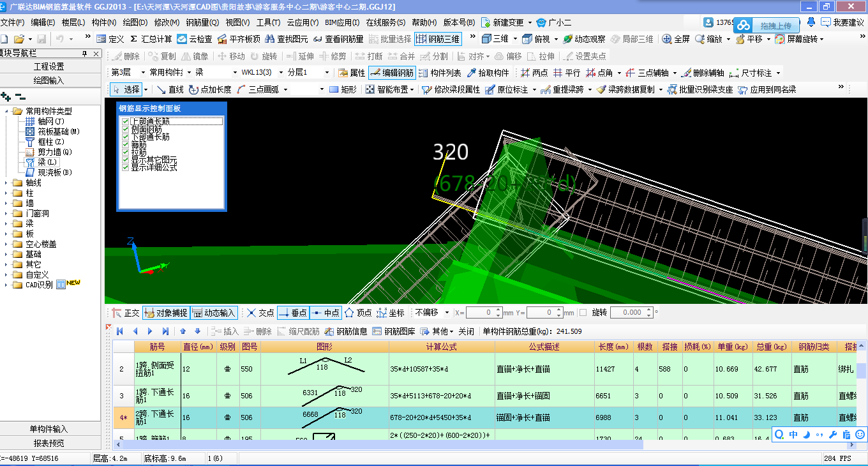The image size is (868, 466).
Task: Click the 属性 properties button
Action: click(352, 73)
